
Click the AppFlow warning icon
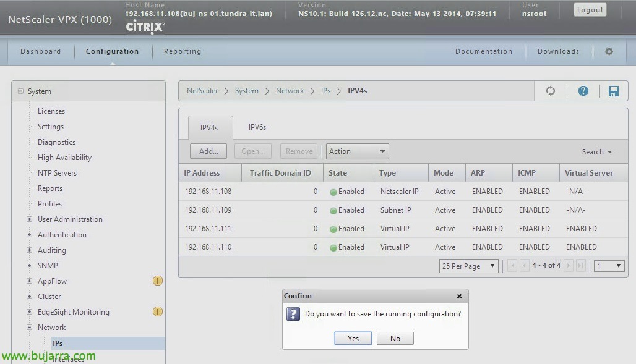pyautogui.click(x=158, y=281)
